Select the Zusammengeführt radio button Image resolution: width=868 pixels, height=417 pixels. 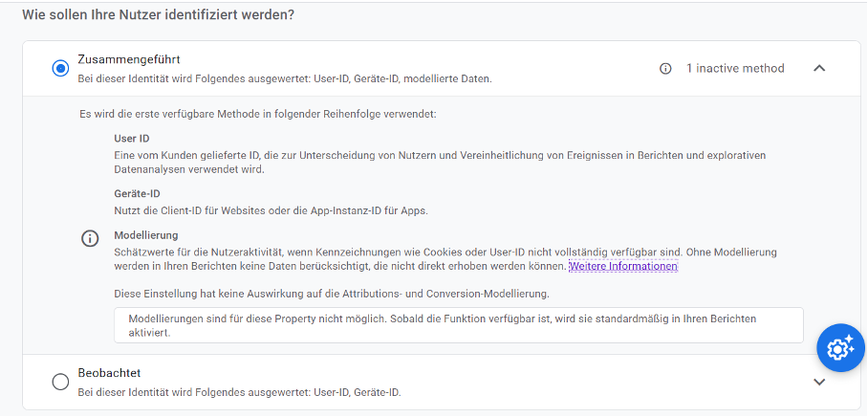pos(60,69)
